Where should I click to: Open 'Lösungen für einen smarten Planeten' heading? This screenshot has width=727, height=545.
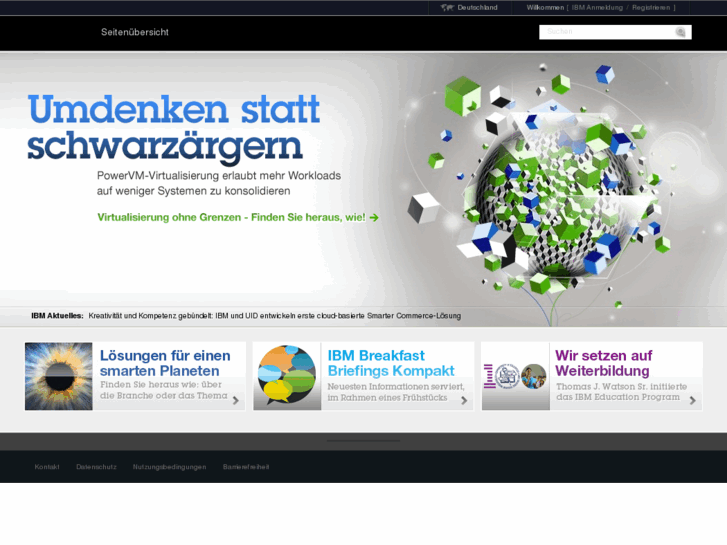(165, 363)
